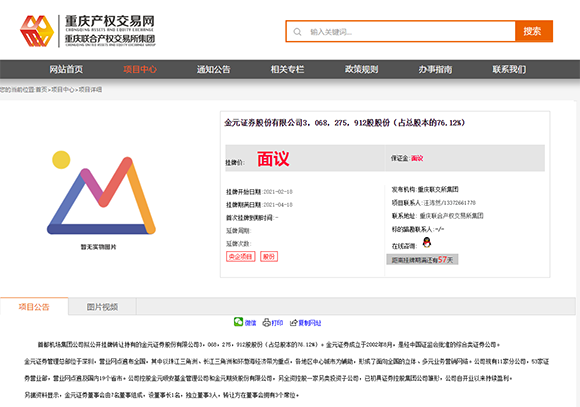Open 通知公告 in the navigation bar
This screenshot has height=407, width=580.
tap(213, 69)
